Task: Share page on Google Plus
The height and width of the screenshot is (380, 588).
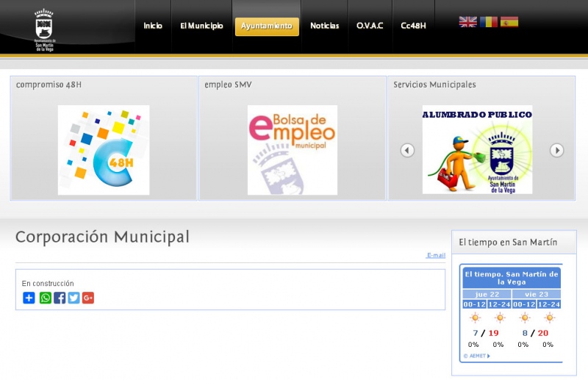Action: point(88,298)
